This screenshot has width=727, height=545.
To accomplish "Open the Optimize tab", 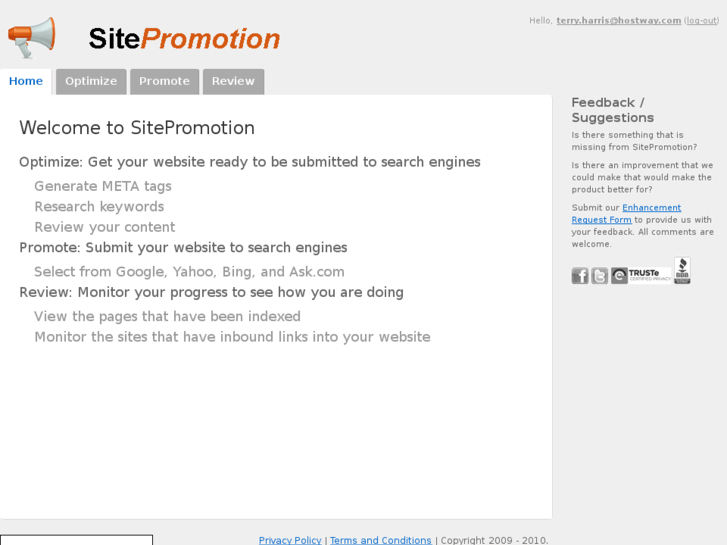I will pos(91,82).
